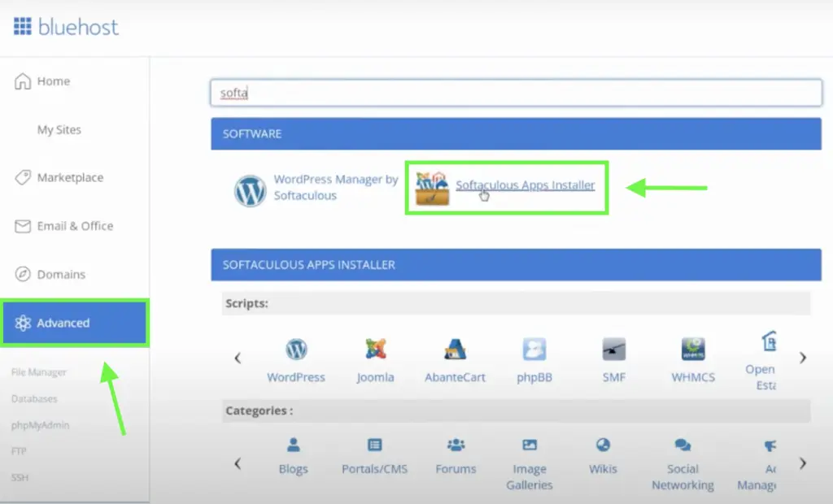Click the bluehost grid logo icon
The height and width of the screenshot is (504, 833).
[22, 26]
